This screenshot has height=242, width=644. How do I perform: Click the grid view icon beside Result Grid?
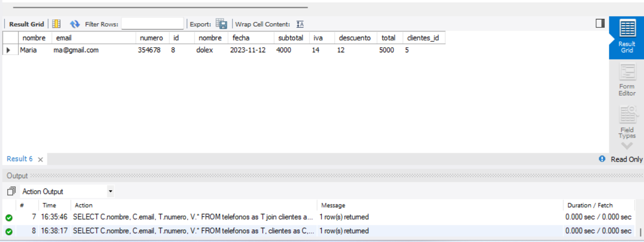56,24
